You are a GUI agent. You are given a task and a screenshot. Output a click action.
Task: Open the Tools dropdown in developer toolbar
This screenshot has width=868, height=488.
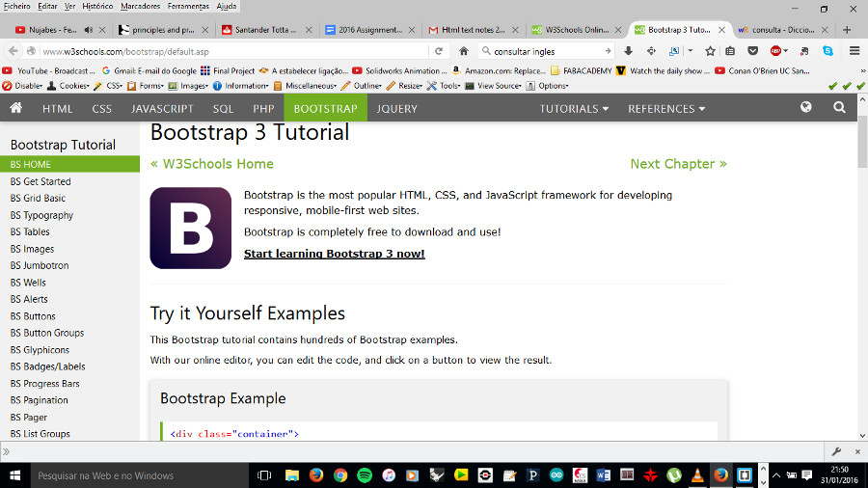point(444,86)
